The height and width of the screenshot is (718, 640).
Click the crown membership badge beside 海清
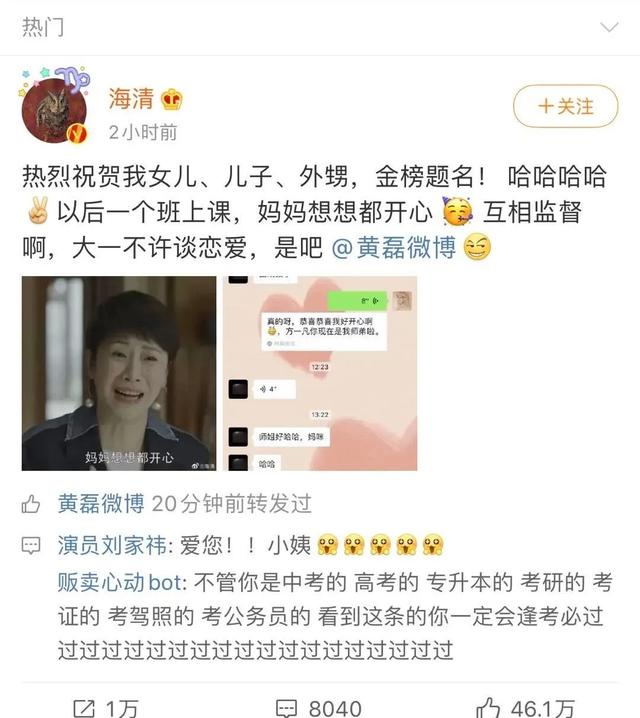coord(172,99)
